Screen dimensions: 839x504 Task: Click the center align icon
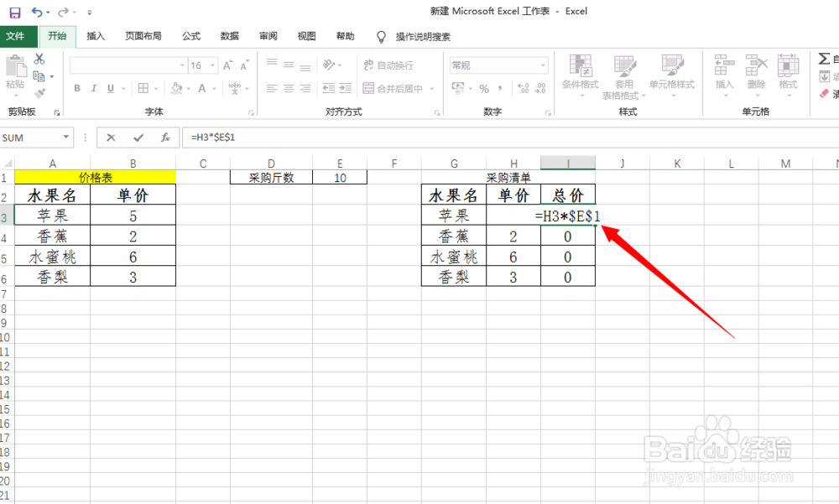coord(289,88)
